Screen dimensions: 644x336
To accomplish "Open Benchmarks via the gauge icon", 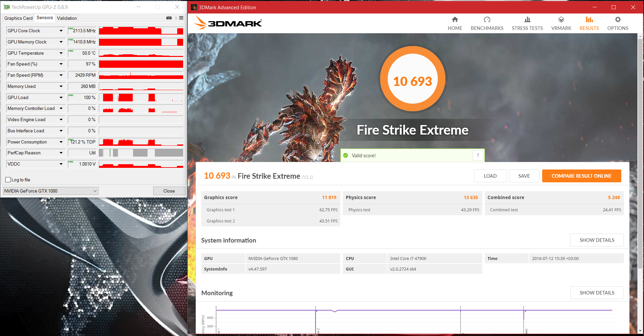I will pyautogui.click(x=487, y=19).
